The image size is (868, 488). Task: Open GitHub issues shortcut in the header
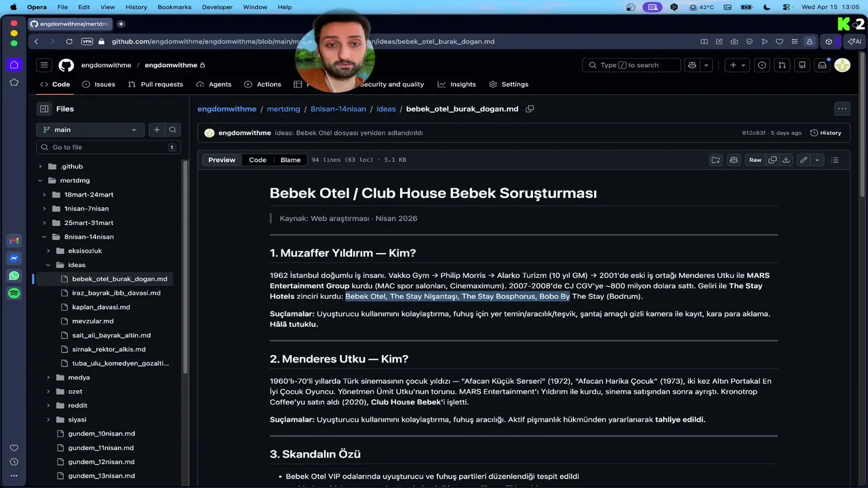[762, 65]
